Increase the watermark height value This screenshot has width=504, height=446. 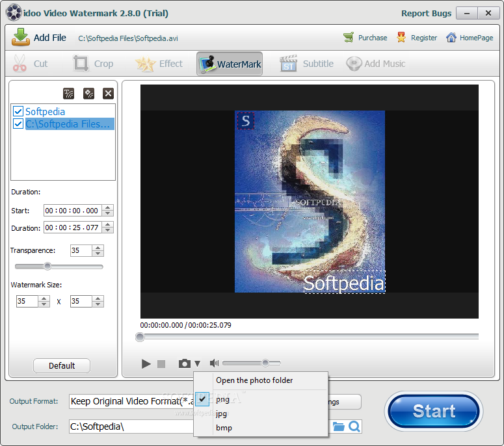[x=98, y=298]
